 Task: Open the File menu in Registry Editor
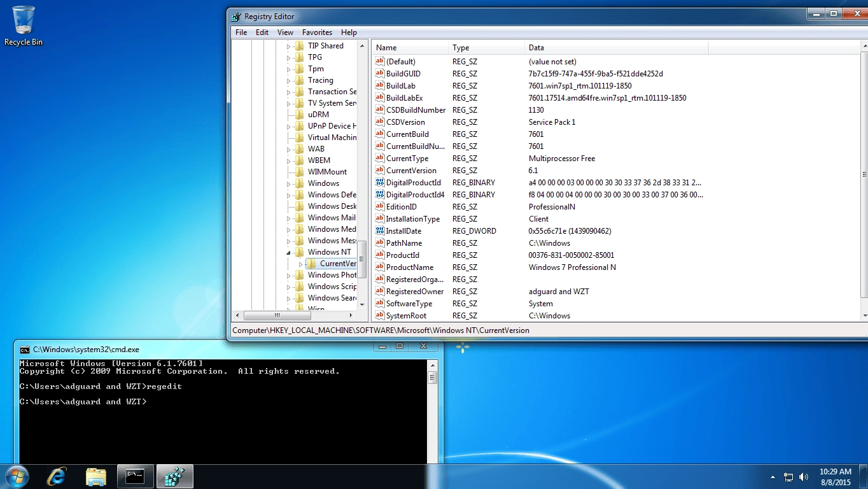coord(241,32)
